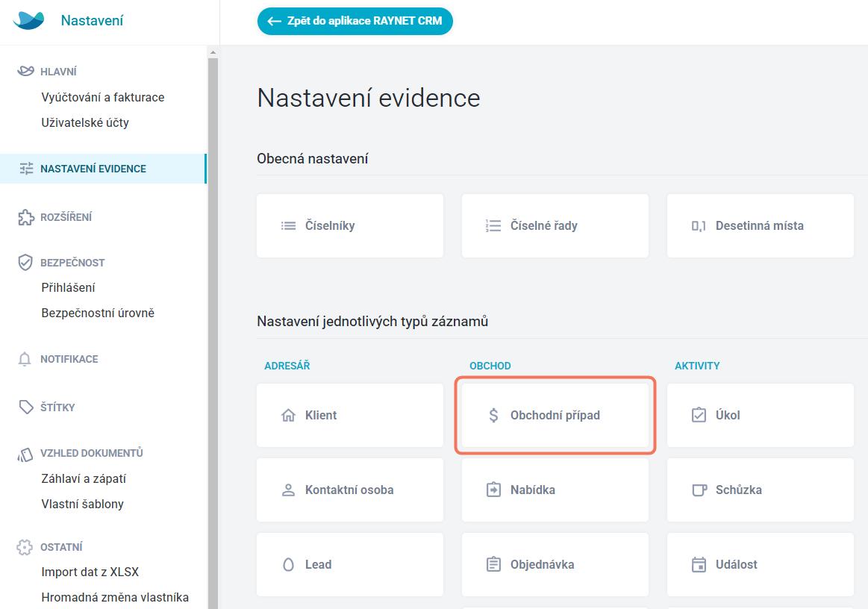This screenshot has width=868, height=609.
Task: Click the calendar icon on Událost tile
Action: [x=699, y=564]
